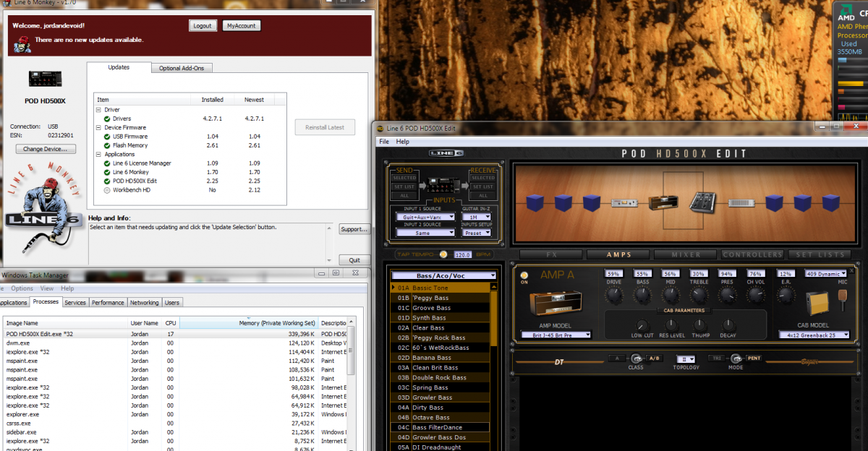This screenshot has width=868, height=451.
Task: Tap the Tap Tempo round button
Action: click(443, 254)
